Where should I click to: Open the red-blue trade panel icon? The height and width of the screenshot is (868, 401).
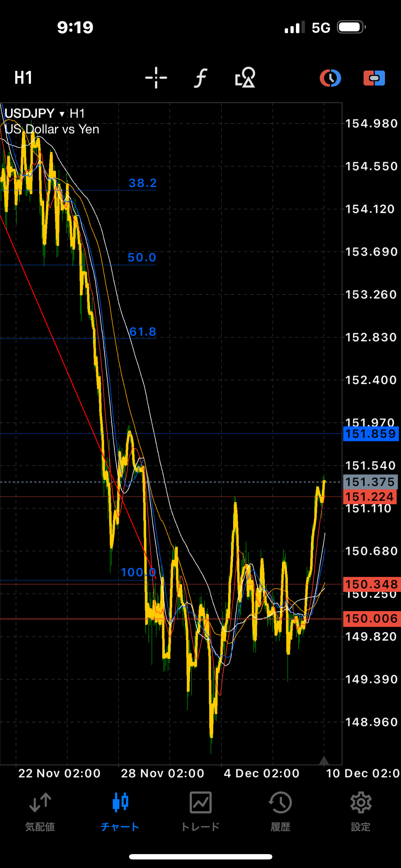[x=374, y=78]
